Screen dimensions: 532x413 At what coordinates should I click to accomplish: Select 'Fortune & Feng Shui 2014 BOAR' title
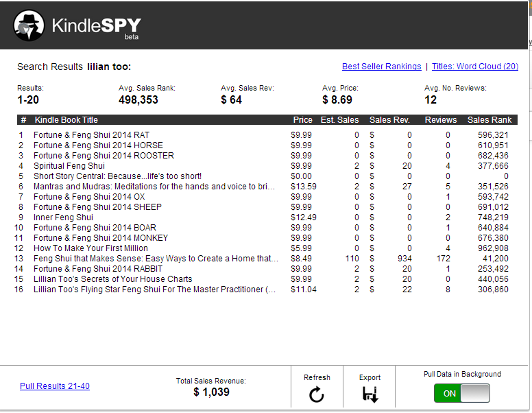coord(95,228)
